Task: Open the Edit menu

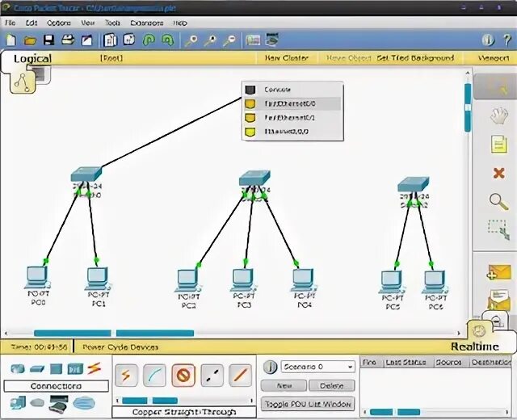Action: click(32, 23)
